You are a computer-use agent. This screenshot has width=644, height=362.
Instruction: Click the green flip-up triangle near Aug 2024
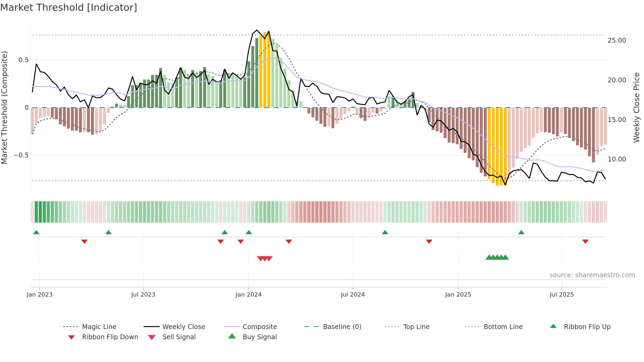385,232
